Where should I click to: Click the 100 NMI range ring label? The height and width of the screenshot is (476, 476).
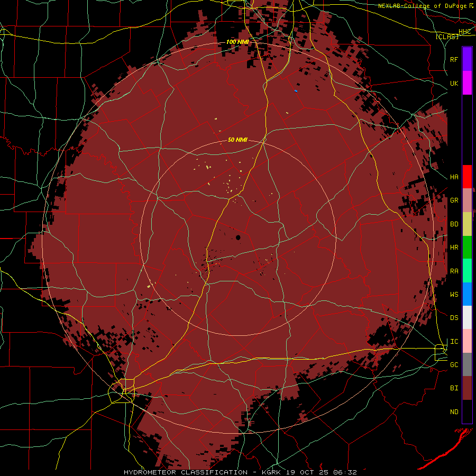point(237,42)
